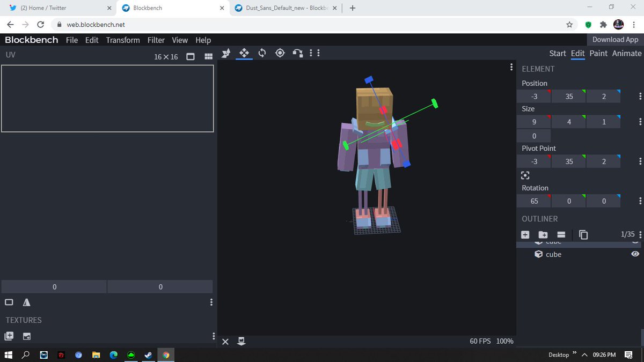Viewport: 644px width, 362px height.
Task: Click the Download App button
Action: coord(614,39)
